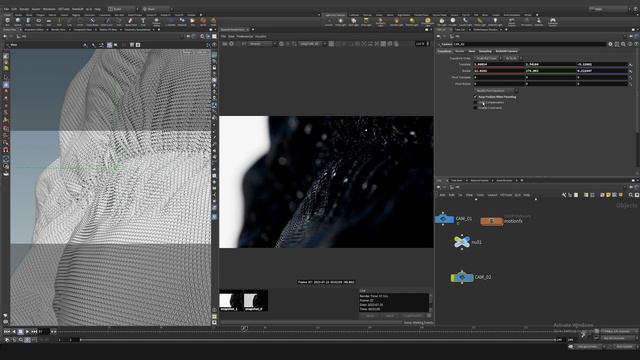Add a Caustic Light from shelf

pos(465,22)
